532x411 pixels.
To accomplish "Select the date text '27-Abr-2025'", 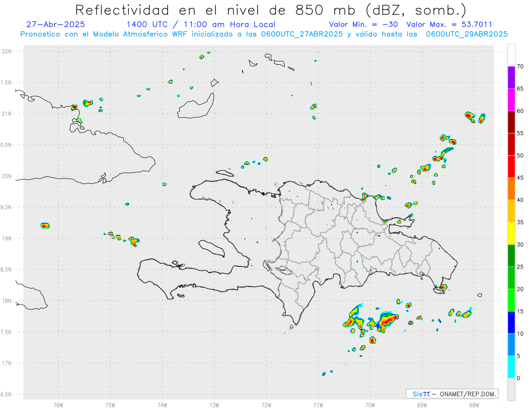I will click(56, 24).
